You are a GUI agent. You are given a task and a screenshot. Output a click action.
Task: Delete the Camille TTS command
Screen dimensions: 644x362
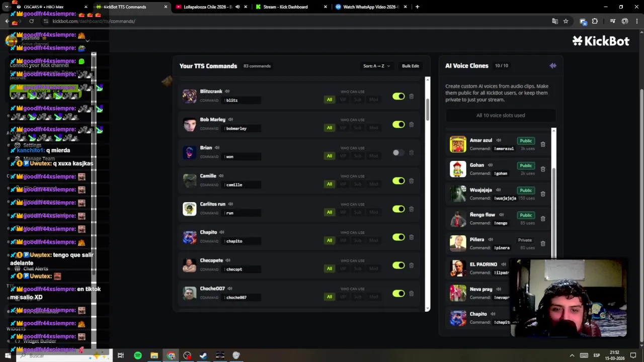click(x=411, y=180)
